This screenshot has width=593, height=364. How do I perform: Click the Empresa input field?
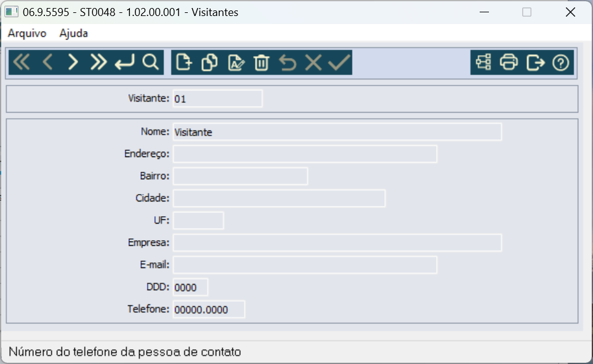(337, 243)
